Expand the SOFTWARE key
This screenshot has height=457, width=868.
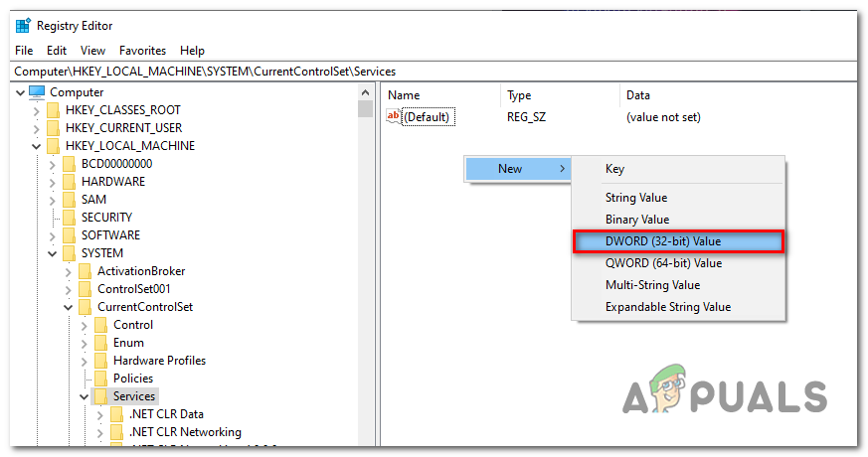pyautogui.click(x=53, y=235)
